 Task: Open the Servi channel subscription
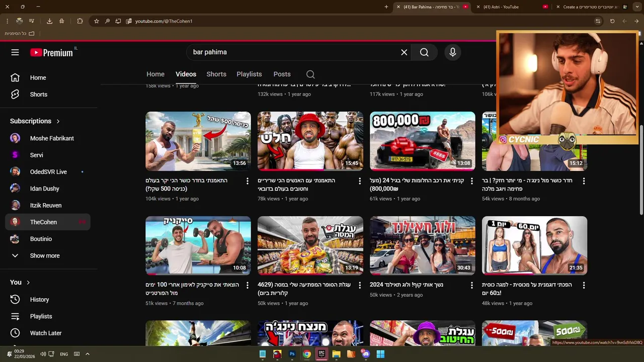[48, 155]
